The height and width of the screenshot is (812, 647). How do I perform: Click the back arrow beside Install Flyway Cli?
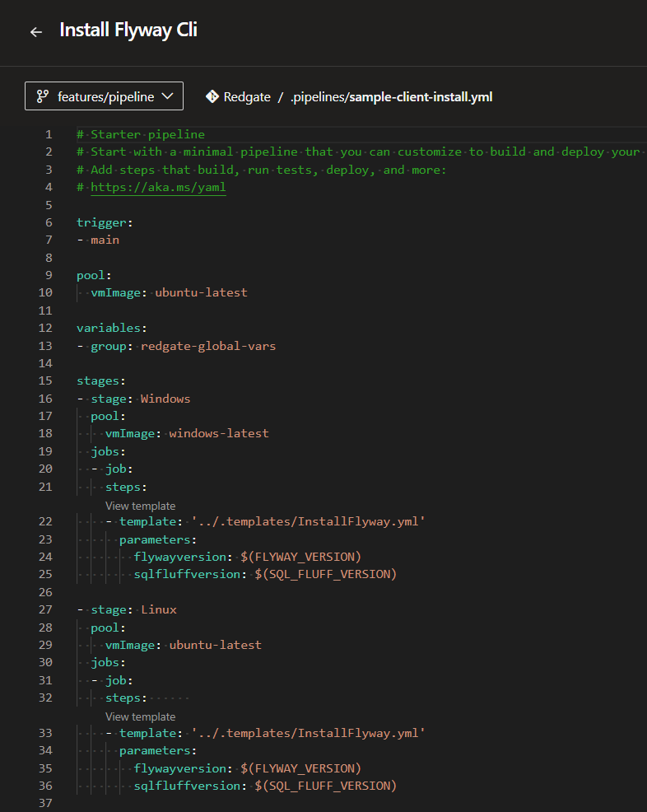(34, 30)
